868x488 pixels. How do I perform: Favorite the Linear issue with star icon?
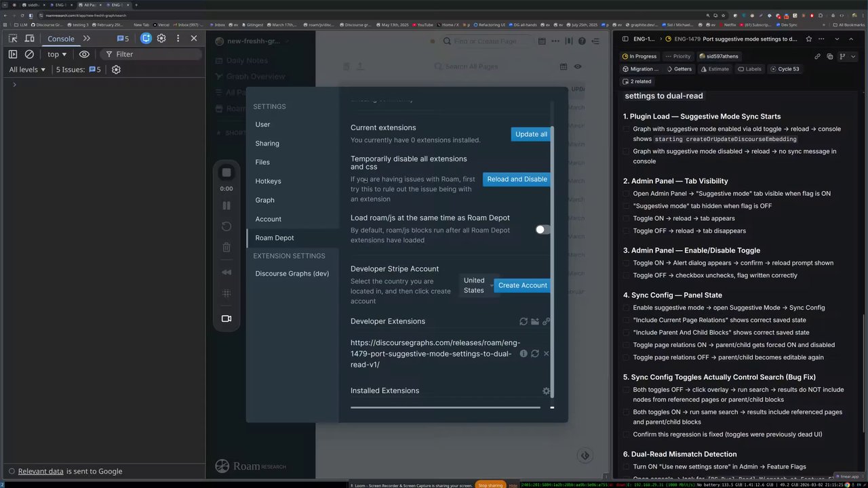click(x=808, y=39)
